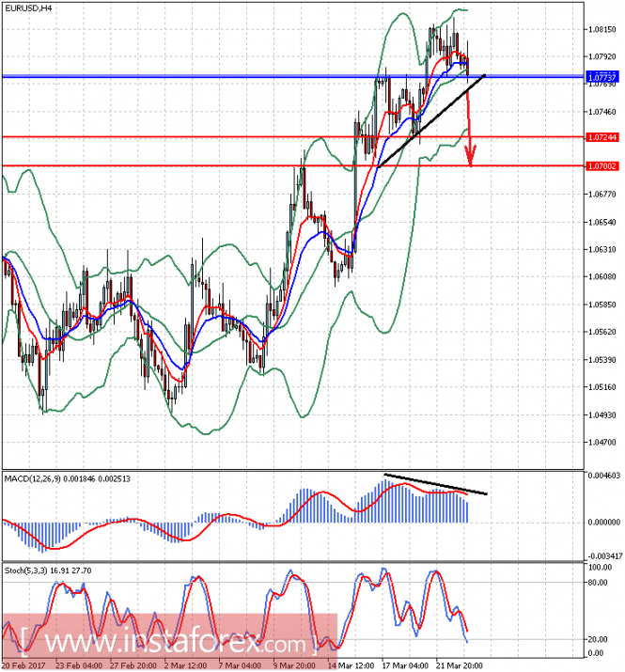The width and height of the screenshot is (625, 672).
Task: Click the 9 Mar 20:00 time label
Action: pos(293,665)
